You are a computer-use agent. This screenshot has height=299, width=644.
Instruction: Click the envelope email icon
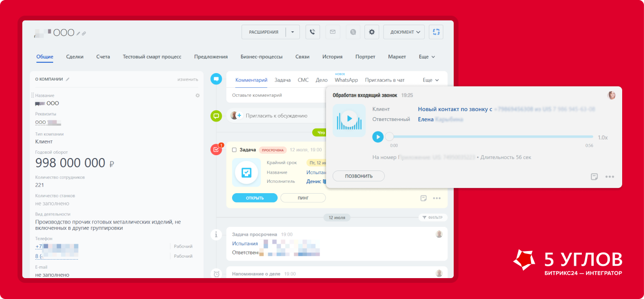coord(333,32)
